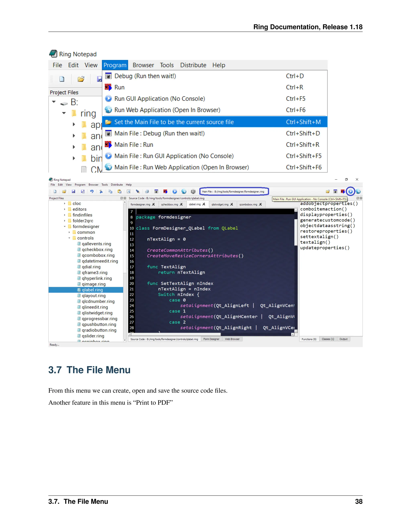Click the New file icon in the lower window's toolbar
The height and width of the screenshot is (532, 411).
point(55,192)
